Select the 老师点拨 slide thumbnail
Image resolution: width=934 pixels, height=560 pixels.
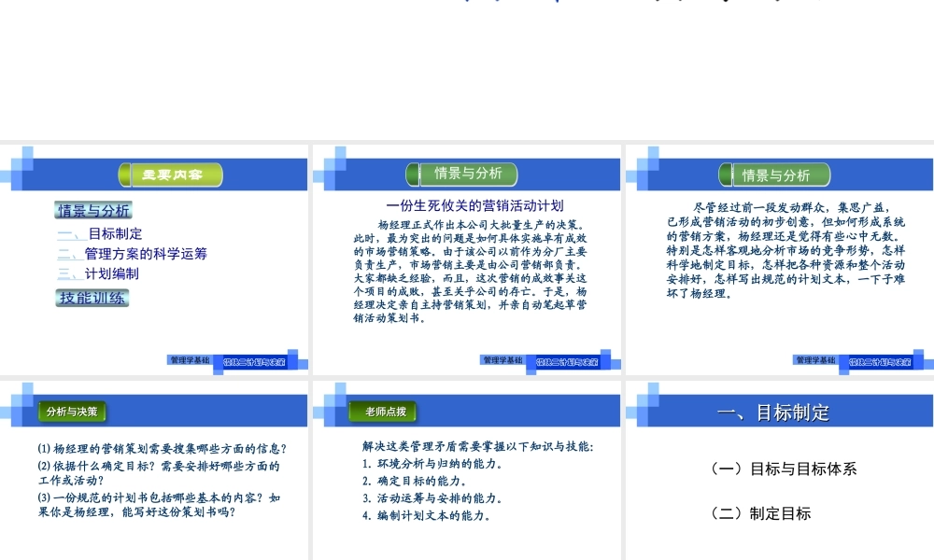point(467,467)
